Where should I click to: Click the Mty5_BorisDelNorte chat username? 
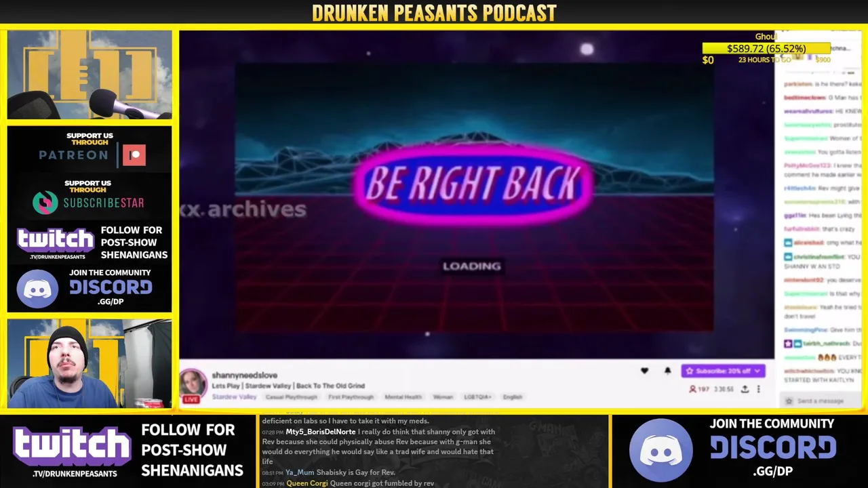(321, 432)
